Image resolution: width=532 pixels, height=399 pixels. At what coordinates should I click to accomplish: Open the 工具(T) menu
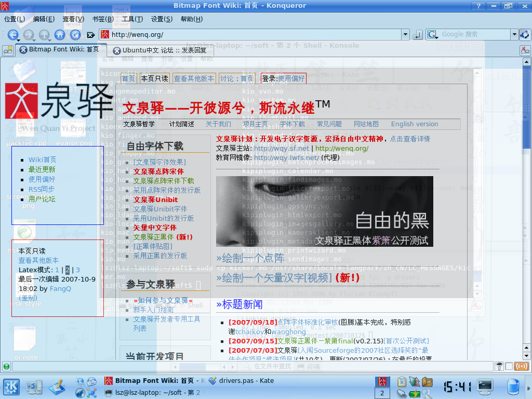point(132,19)
